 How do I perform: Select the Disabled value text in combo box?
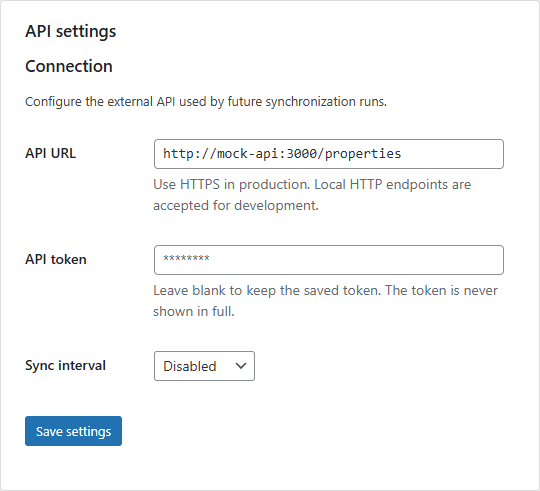tap(190, 366)
